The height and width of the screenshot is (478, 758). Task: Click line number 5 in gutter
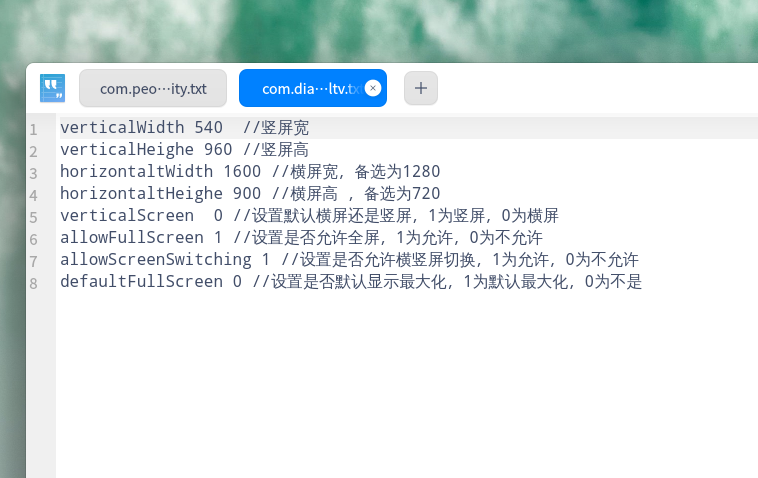tap(33, 217)
